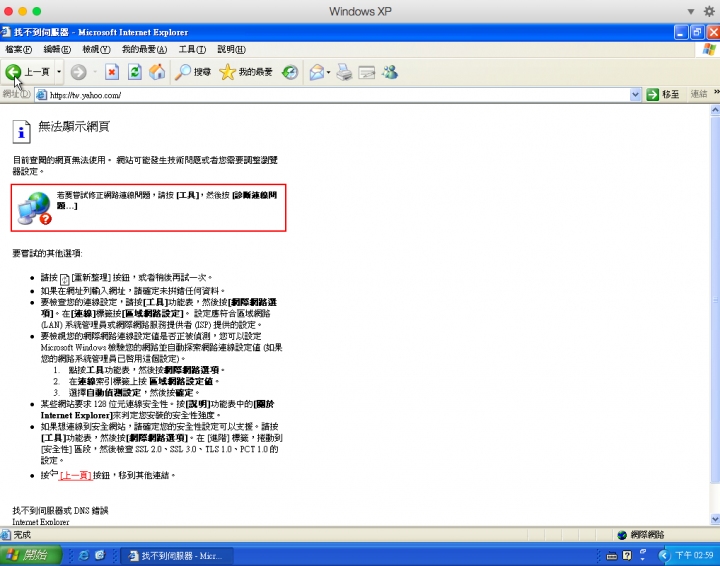Click the vertical scrollbar thumb
This screenshot has width=720, height=566.
point(715,299)
